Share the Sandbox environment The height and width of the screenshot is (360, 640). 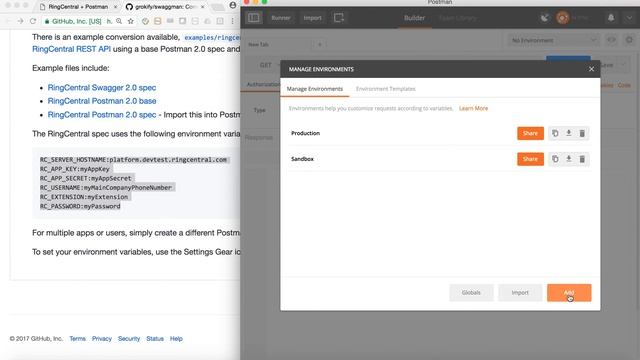pos(530,159)
